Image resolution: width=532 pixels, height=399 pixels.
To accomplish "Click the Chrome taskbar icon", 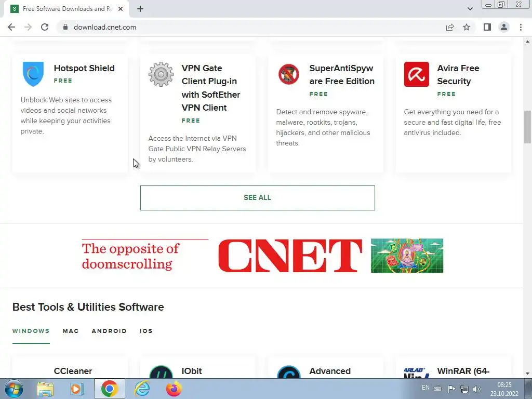I will coord(109,389).
